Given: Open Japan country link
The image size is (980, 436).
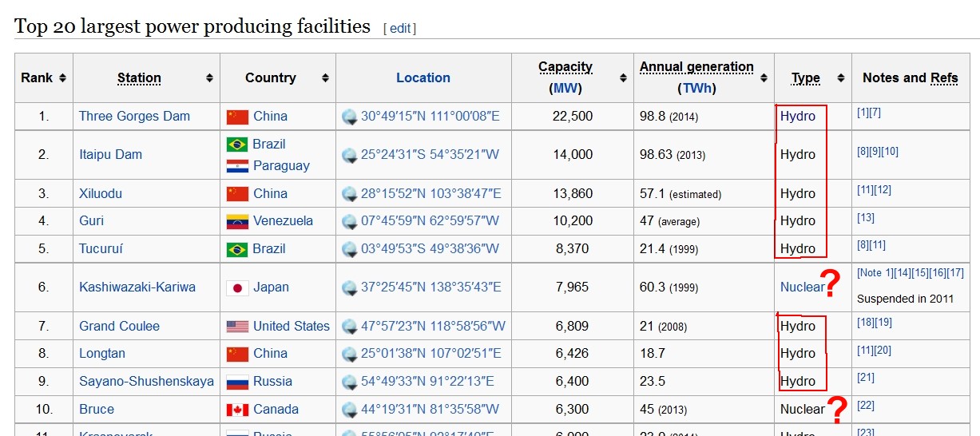Looking at the screenshot, I should [x=271, y=287].
